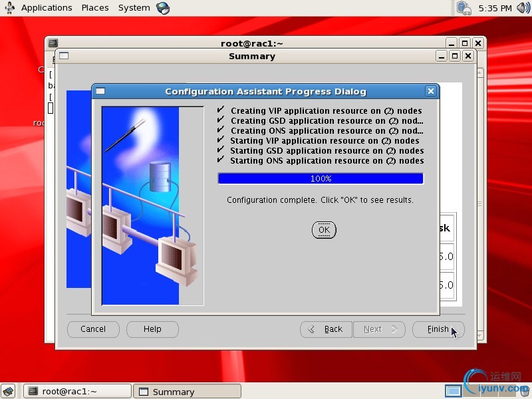Open the Summary window menu icon
Screen dimensions: 532x399
tap(64, 56)
